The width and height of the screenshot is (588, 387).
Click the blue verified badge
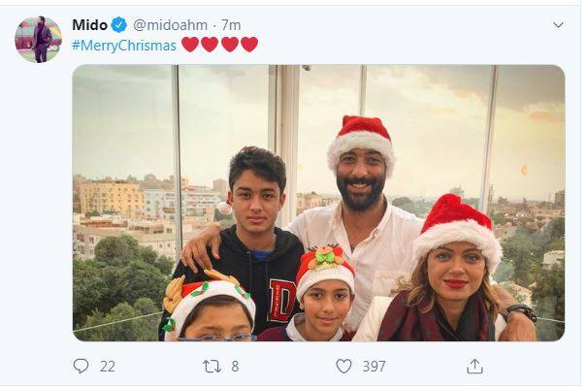119,25
